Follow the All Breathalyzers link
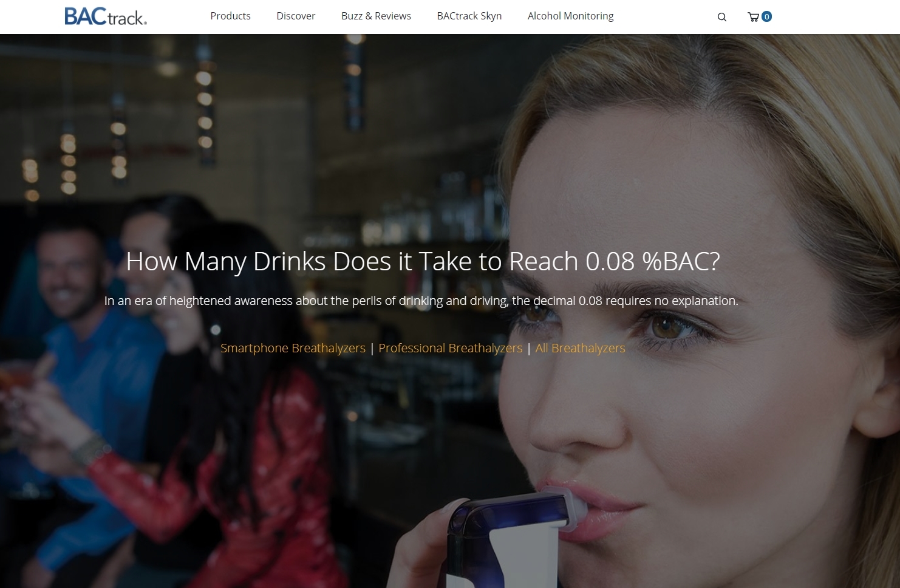The image size is (900, 588). point(580,348)
